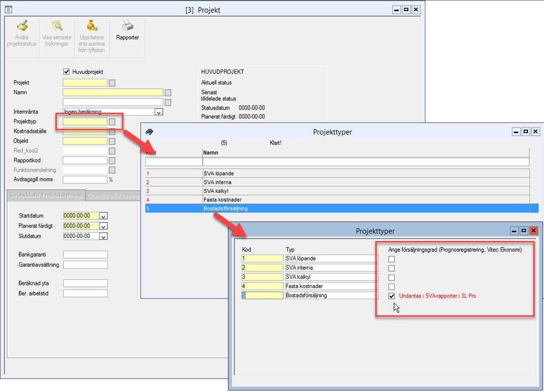The image size is (544, 392).
Task: Click Typ field Fasta kostnader in editor
Action: click(331, 286)
